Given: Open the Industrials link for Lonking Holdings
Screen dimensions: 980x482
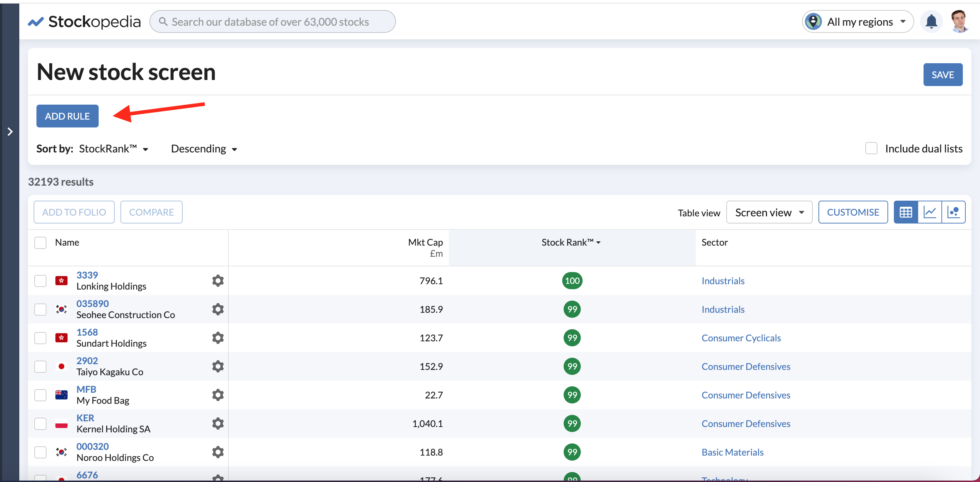Looking at the screenshot, I should click(723, 281).
